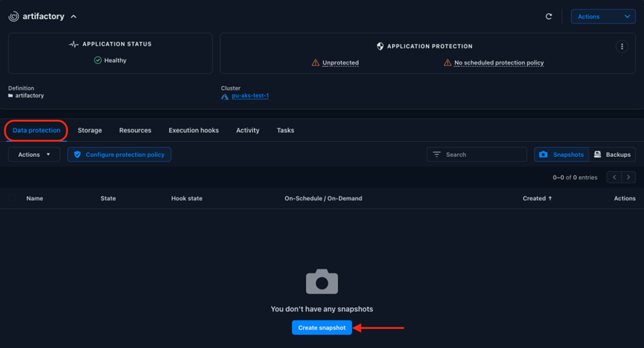Screen dimensions: 644x348
Task: Switch to the Execution hooks tab
Action: (x=193, y=130)
